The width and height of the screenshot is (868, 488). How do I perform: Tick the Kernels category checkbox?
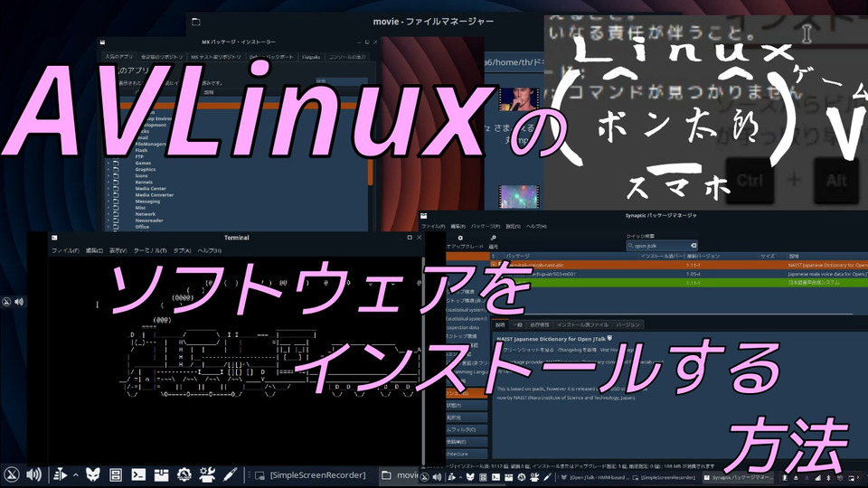[117, 182]
